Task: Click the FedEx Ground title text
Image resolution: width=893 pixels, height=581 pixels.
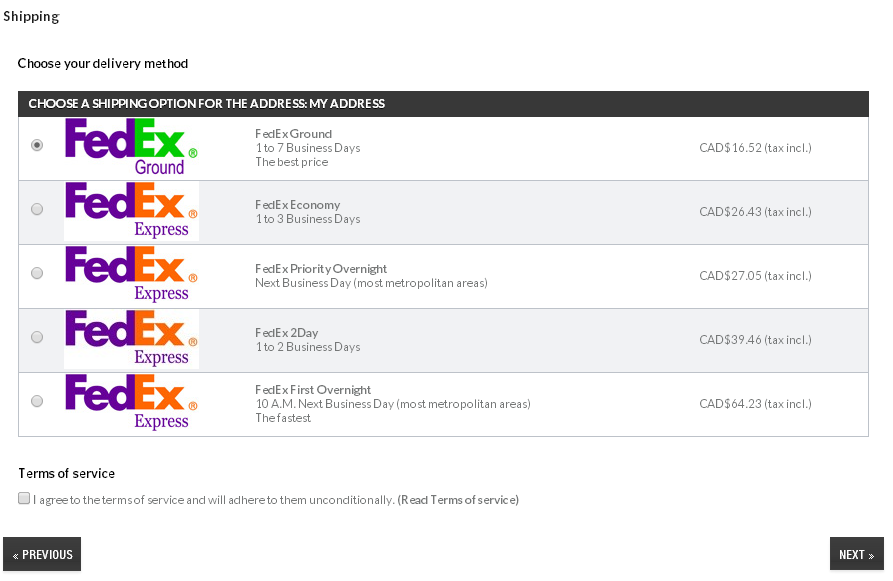Action: (x=293, y=134)
